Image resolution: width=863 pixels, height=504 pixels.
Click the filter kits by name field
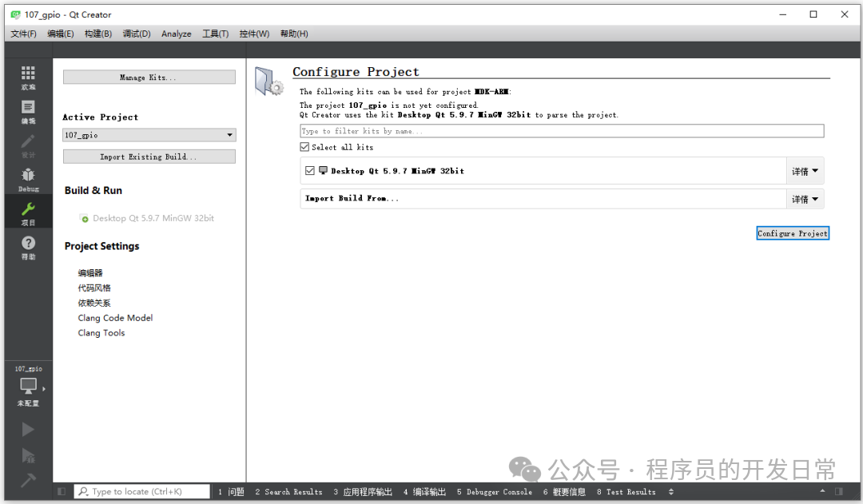point(562,131)
